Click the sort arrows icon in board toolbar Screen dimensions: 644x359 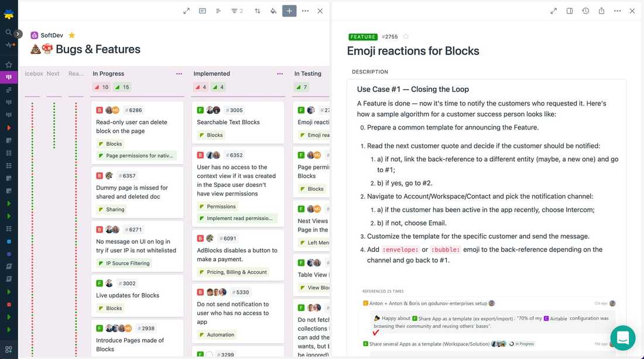(x=258, y=11)
